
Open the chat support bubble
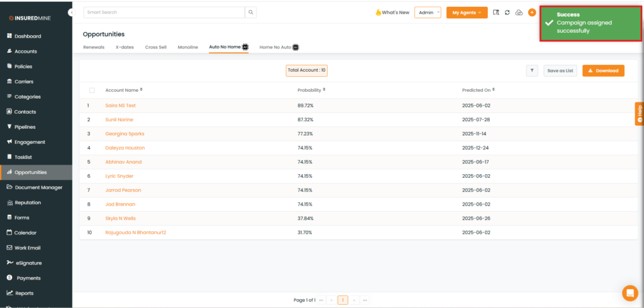(x=629, y=293)
